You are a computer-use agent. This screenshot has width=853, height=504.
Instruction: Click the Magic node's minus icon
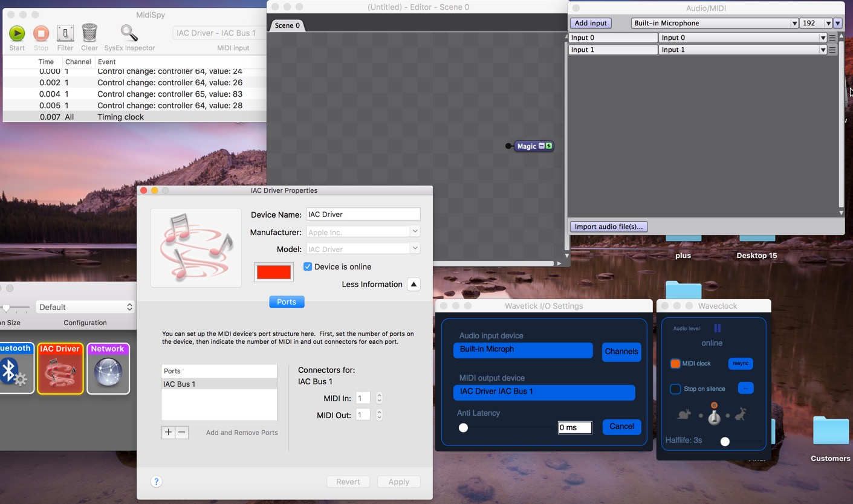coord(542,146)
